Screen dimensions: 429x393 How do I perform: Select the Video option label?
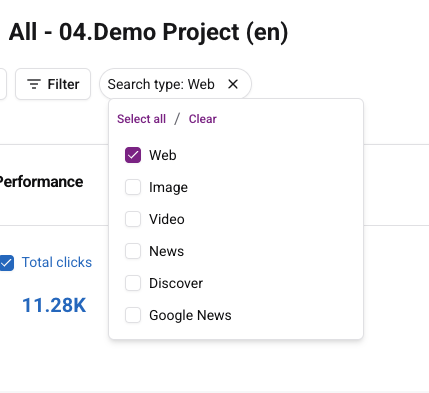[167, 219]
